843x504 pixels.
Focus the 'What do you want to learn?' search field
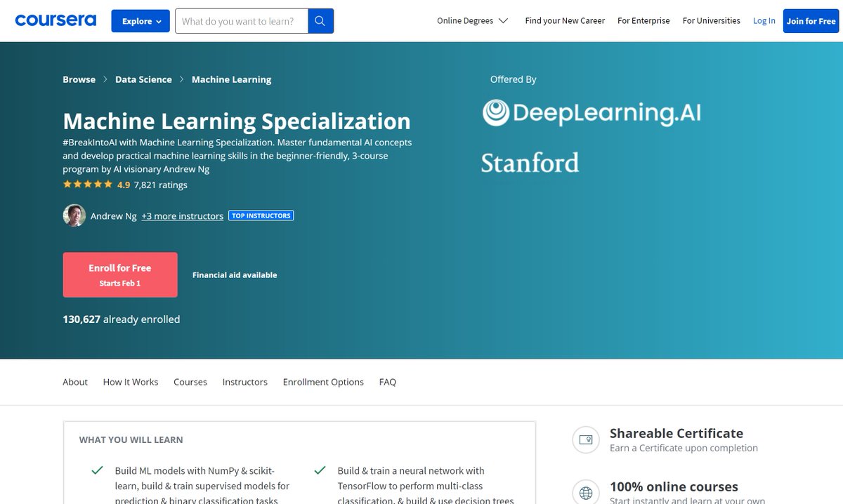tap(242, 21)
